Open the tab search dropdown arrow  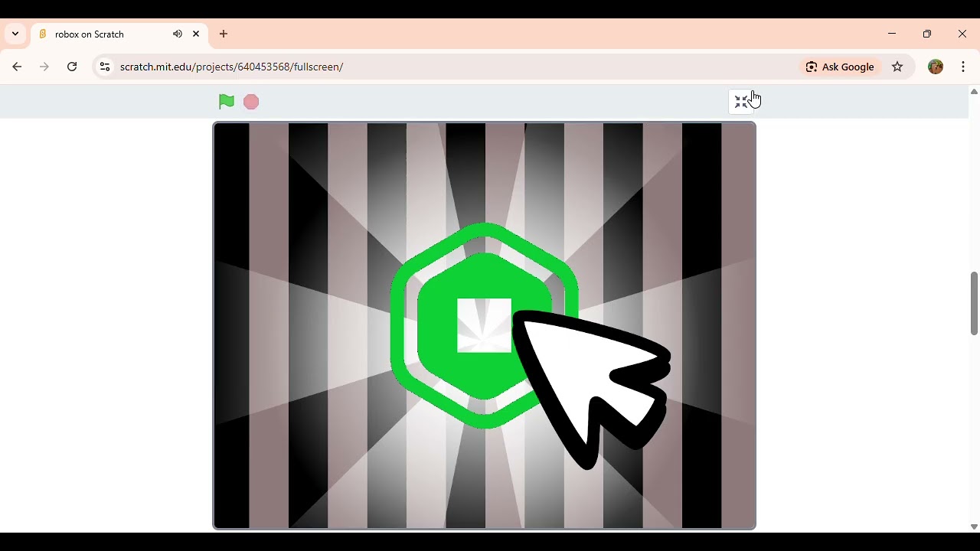[15, 34]
